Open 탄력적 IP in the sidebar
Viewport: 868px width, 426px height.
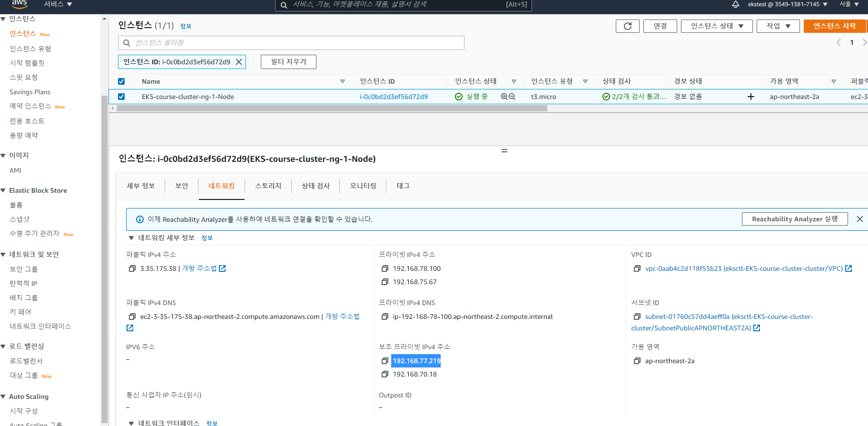coord(23,283)
